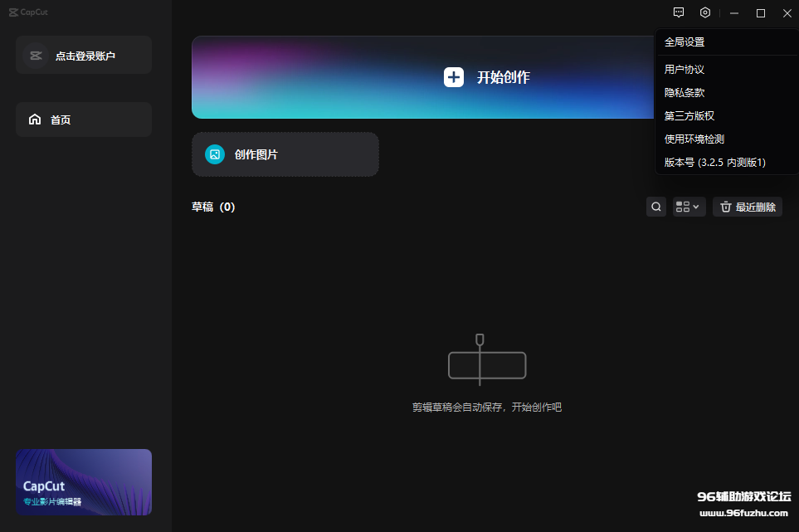Select 第三方版权 third-party copyright item
Image resolution: width=799 pixels, height=532 pixels.
(689, 116)
